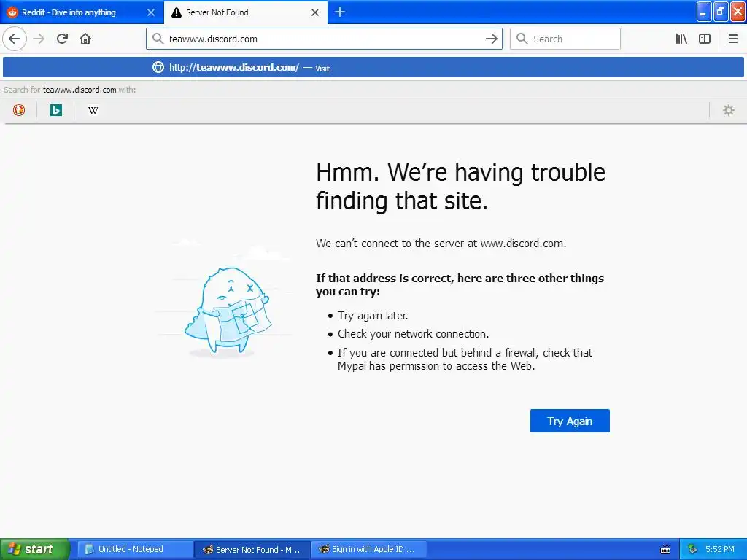Click the 'Search for teawww.discord.com with:' label

click(x=69, y=90)
